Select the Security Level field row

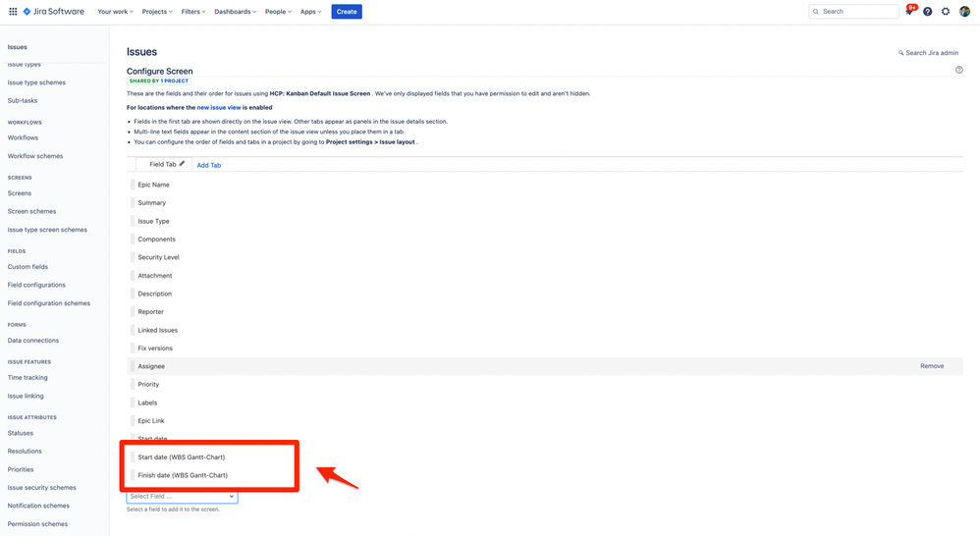(x=545, y=257)
